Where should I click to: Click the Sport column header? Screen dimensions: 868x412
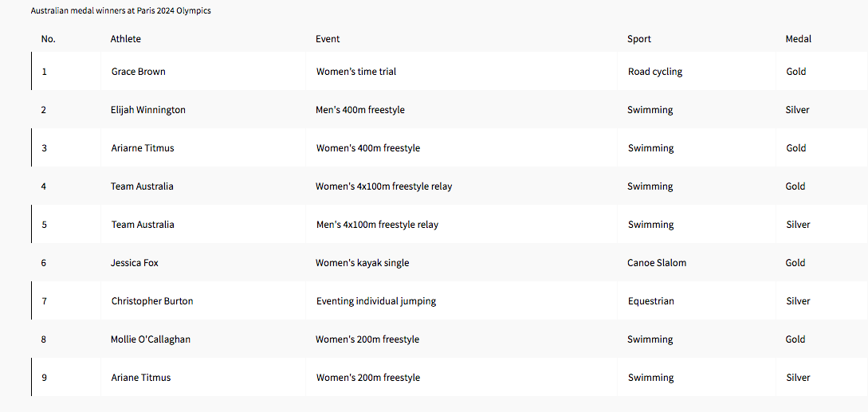tap(639, 39)
